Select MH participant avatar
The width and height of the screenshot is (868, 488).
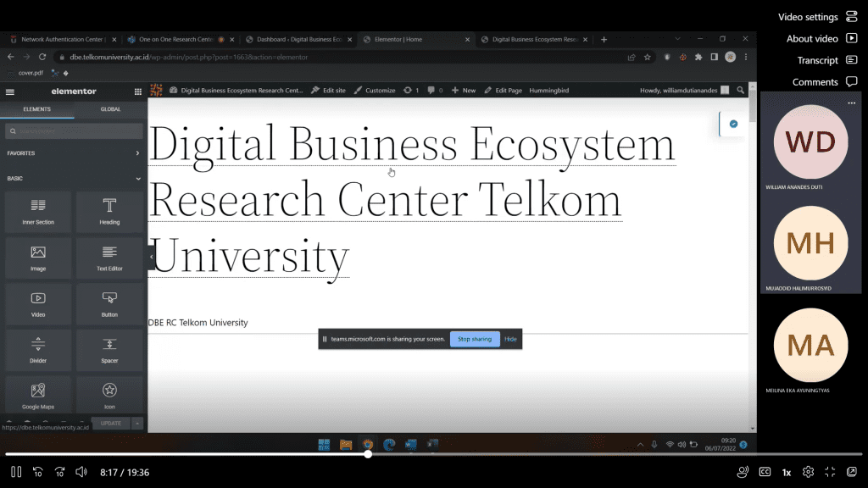(810, 243)
